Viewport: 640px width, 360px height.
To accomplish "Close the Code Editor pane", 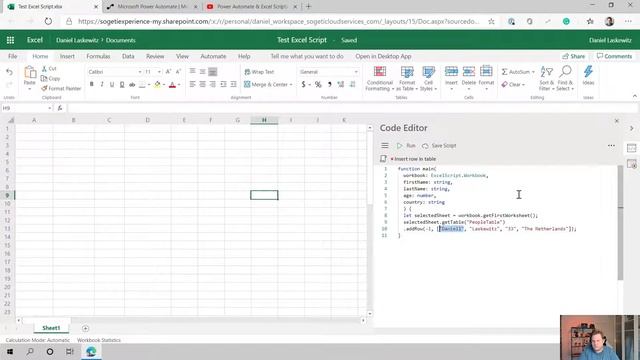I will [x=617, y=121].
